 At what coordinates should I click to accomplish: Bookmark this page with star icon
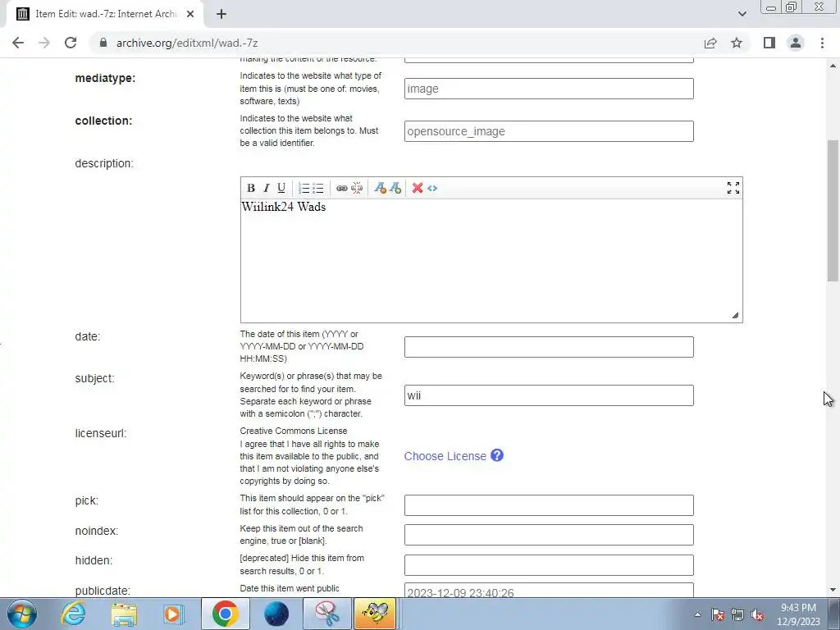pyautogui.click(x=737, y=43)
